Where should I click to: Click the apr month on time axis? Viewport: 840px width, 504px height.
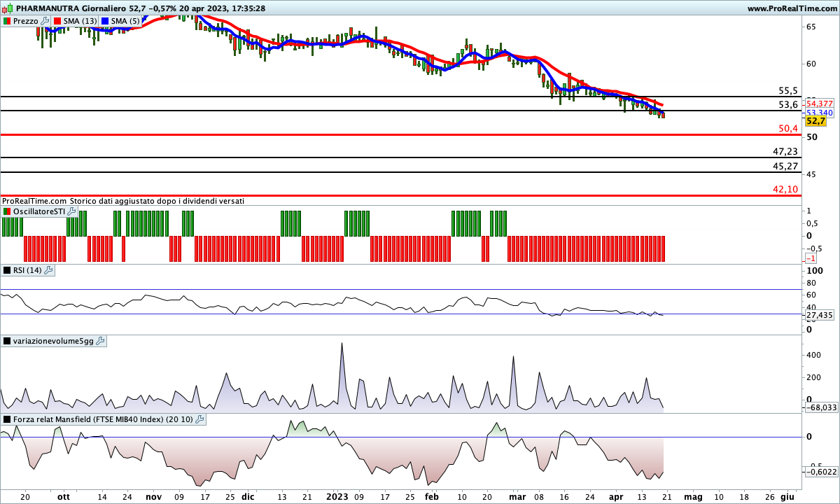click(615, 496)
